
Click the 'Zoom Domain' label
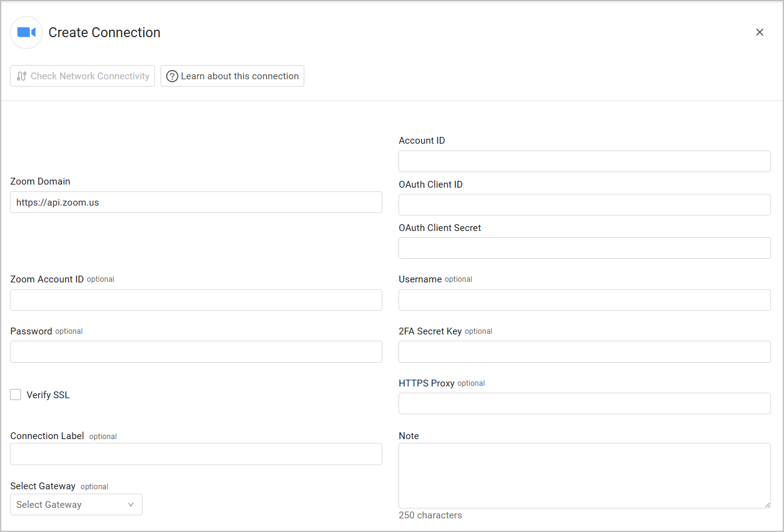40,181
